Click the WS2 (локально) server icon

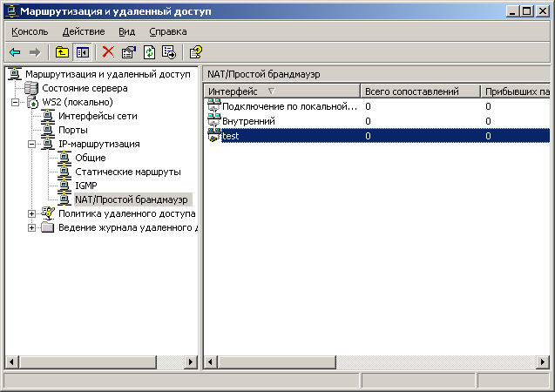pos(32,102)
